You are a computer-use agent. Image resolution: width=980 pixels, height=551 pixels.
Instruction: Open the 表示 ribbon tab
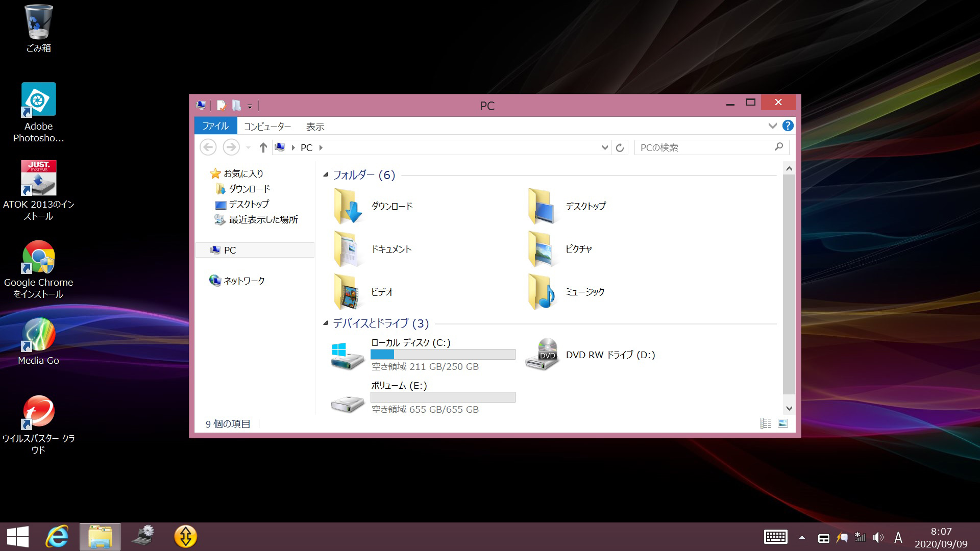315,127
